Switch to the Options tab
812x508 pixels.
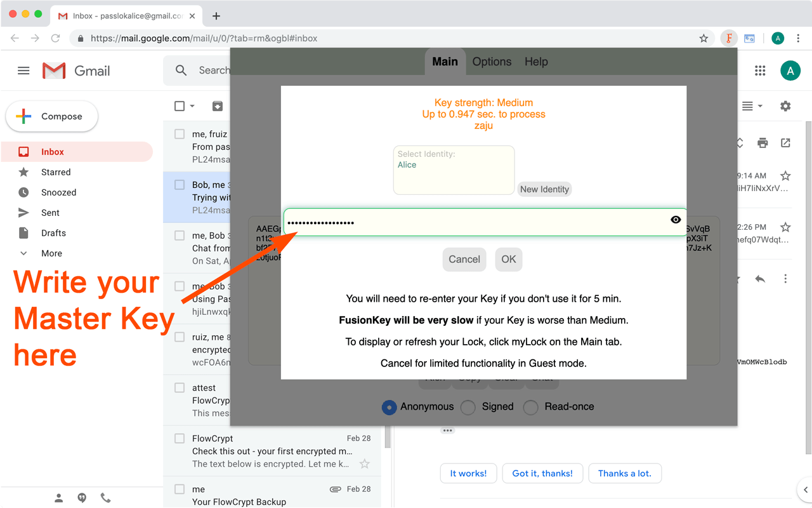(492, 62)
